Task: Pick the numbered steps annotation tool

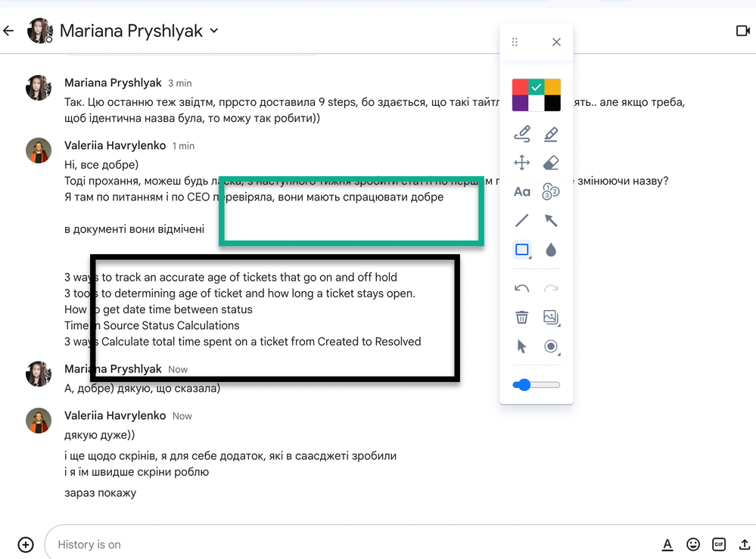Action: click(x=551, y=191)
